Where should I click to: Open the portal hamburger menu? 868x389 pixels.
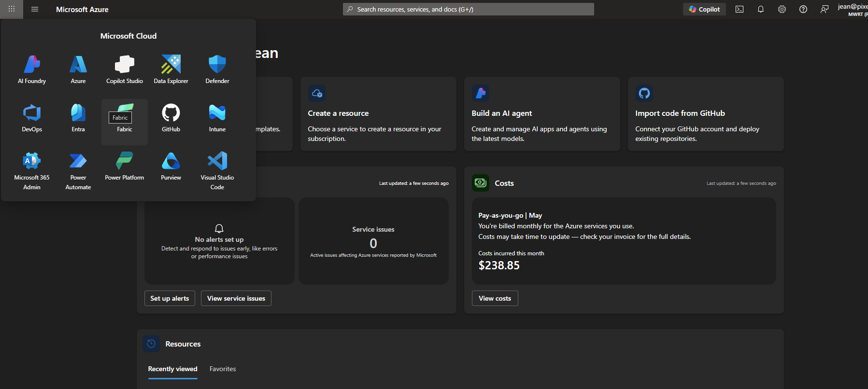pyautogui.click(x=35, y=9)
